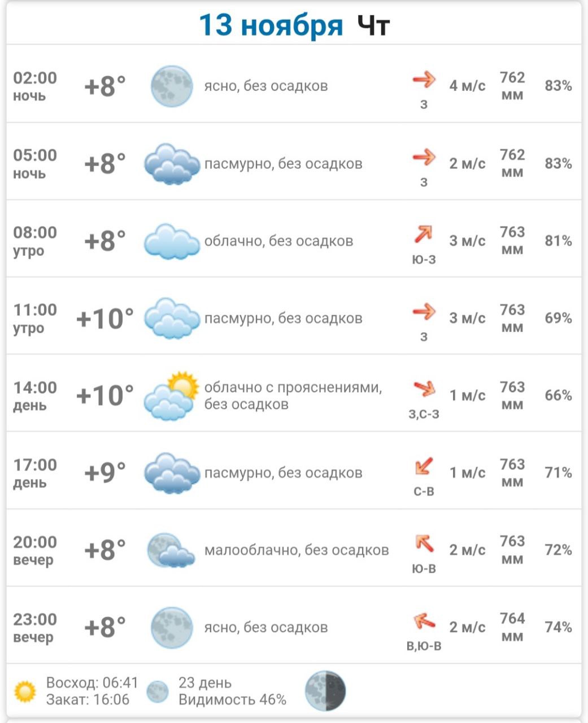Screen dimensions: 588x723
Task: Click the sunrise sun icon at bottom
Action: 25,691
